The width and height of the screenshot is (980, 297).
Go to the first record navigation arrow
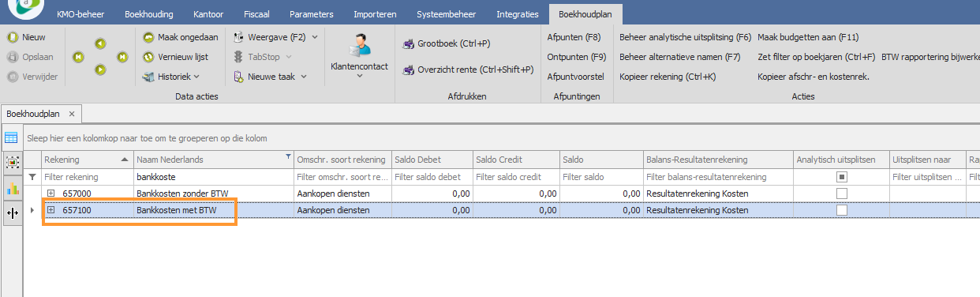click(x=78, y=57)
